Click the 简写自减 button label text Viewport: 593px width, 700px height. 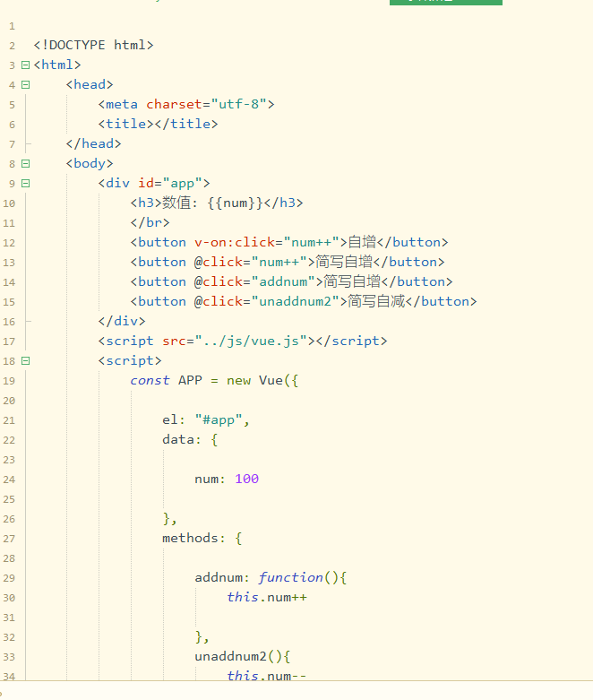click(x=376, y=301)
